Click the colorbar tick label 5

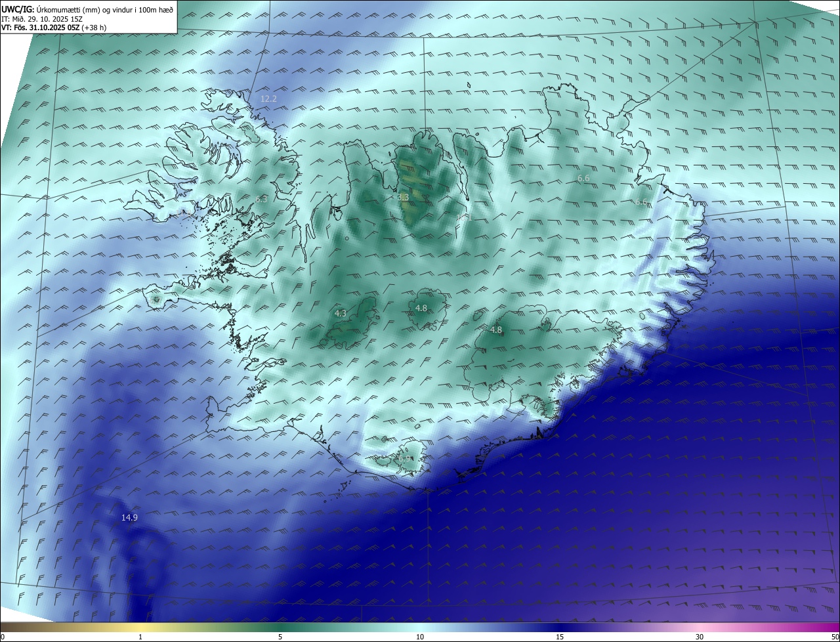[x=280, y=637]
